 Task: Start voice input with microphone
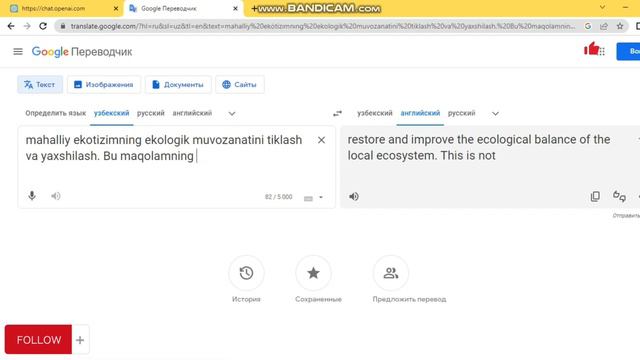(x=32, y=196)
